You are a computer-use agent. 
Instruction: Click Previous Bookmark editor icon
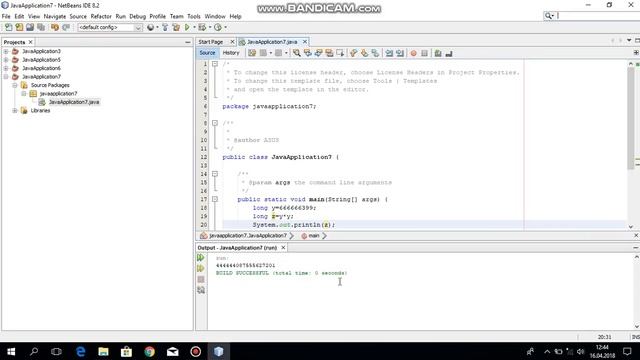[x=353, y=53]
